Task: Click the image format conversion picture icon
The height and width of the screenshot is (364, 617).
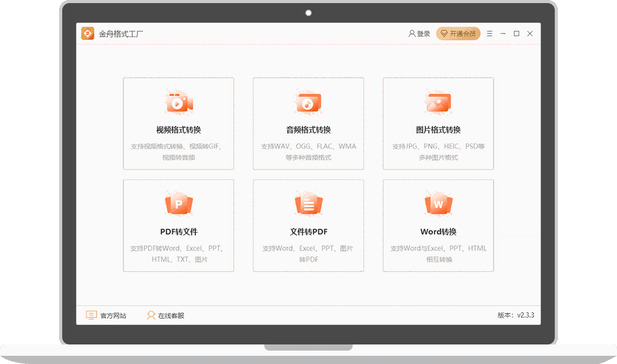Action: (x=438, y=103)
